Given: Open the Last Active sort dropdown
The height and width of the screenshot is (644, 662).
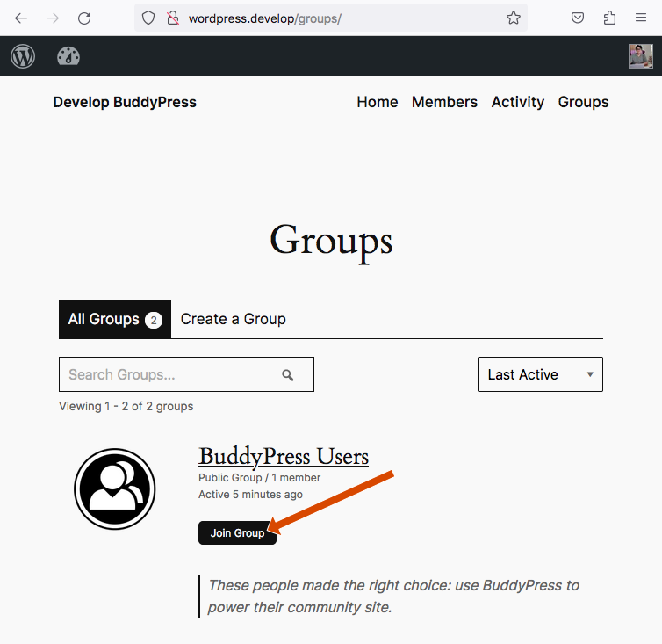Looking at the screenshot, I should tap(540, 374).
